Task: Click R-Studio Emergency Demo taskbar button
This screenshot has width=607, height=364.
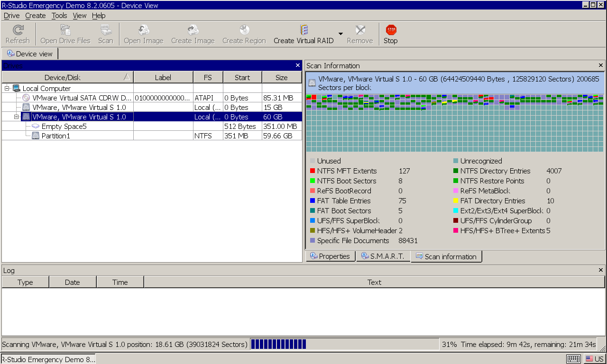Action: (48, 359)
